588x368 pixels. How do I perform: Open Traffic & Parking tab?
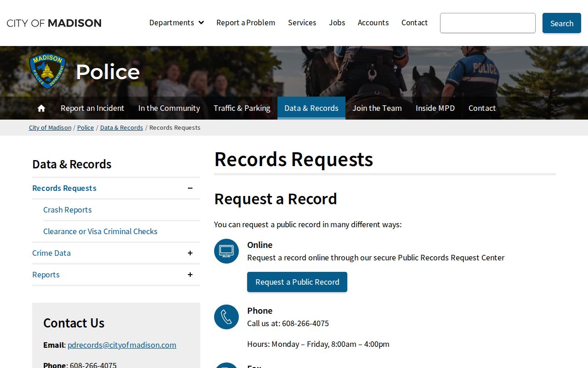242,108
